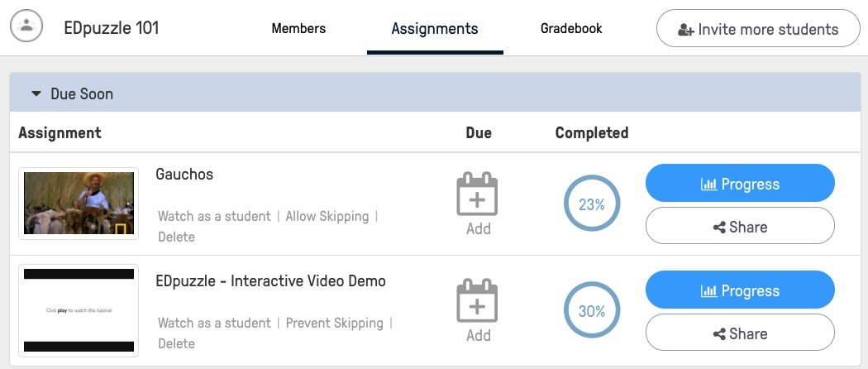
Task: Toggle Allow Skipping for Gauchos
Action: tap(327, 217)
